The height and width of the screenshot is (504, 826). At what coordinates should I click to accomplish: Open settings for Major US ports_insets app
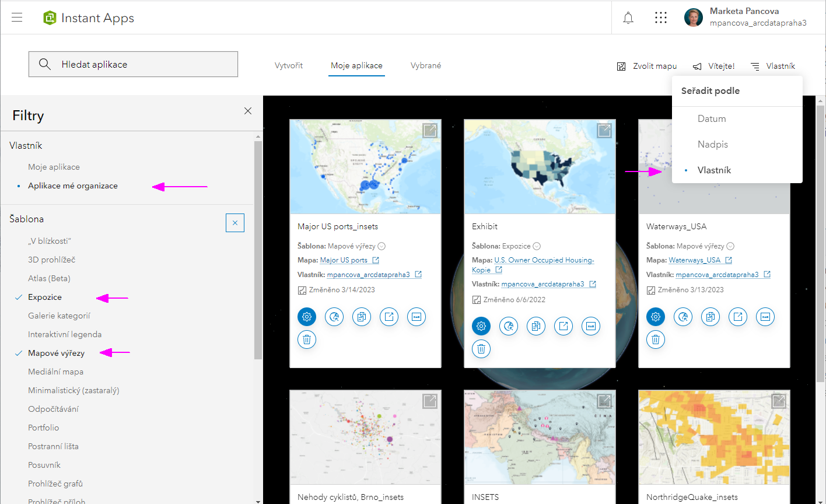click(307, 317)
